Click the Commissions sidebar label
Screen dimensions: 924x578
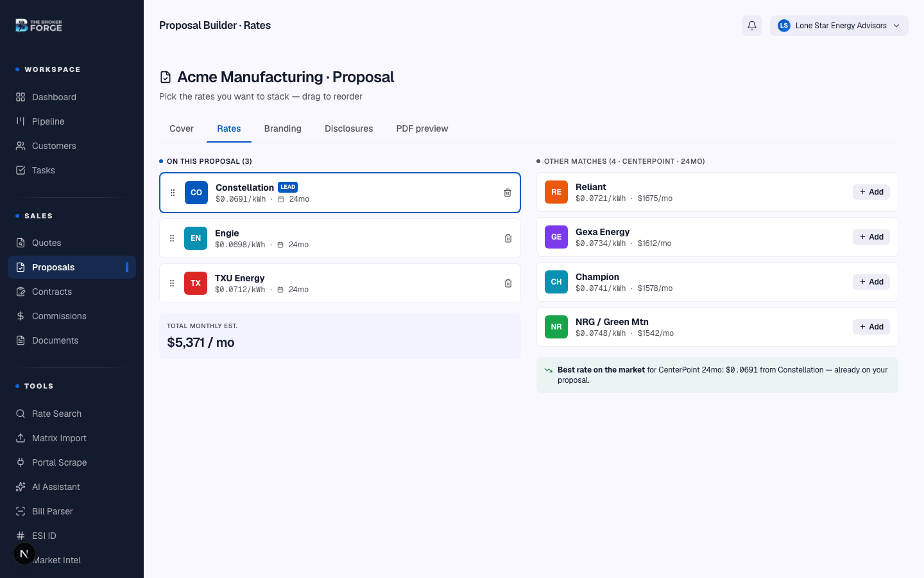click(x=59, y=316)
